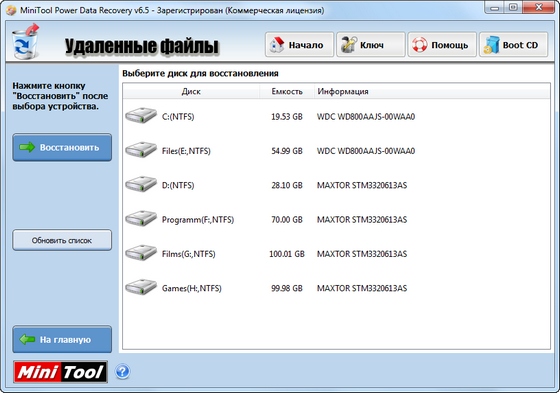Launch the Boot CD tool
This screenshot has width=560, height=393.
(x=514, y=45)
